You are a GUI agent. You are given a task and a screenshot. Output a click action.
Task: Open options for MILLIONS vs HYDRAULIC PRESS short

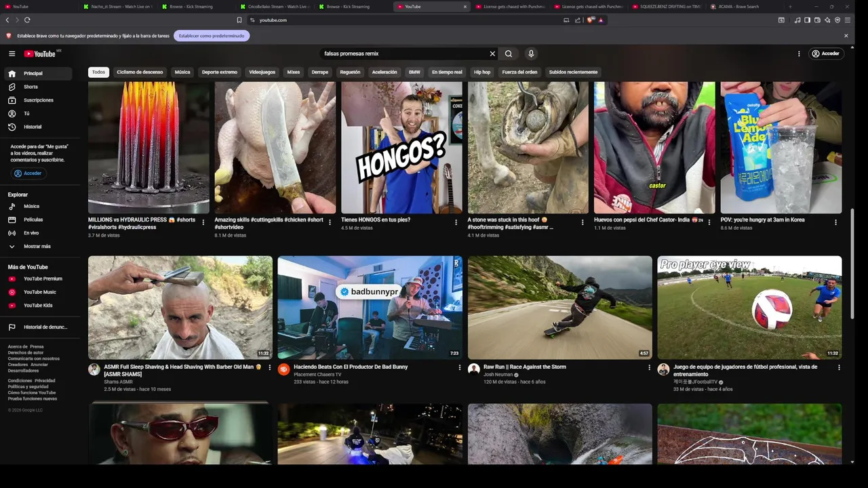click(x=203, y=222)
